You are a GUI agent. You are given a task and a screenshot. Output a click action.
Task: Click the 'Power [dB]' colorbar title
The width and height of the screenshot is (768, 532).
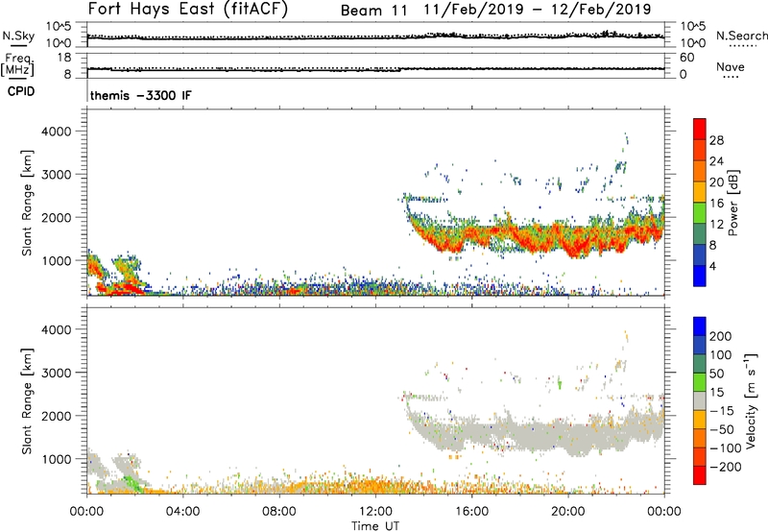pos(733,203)
